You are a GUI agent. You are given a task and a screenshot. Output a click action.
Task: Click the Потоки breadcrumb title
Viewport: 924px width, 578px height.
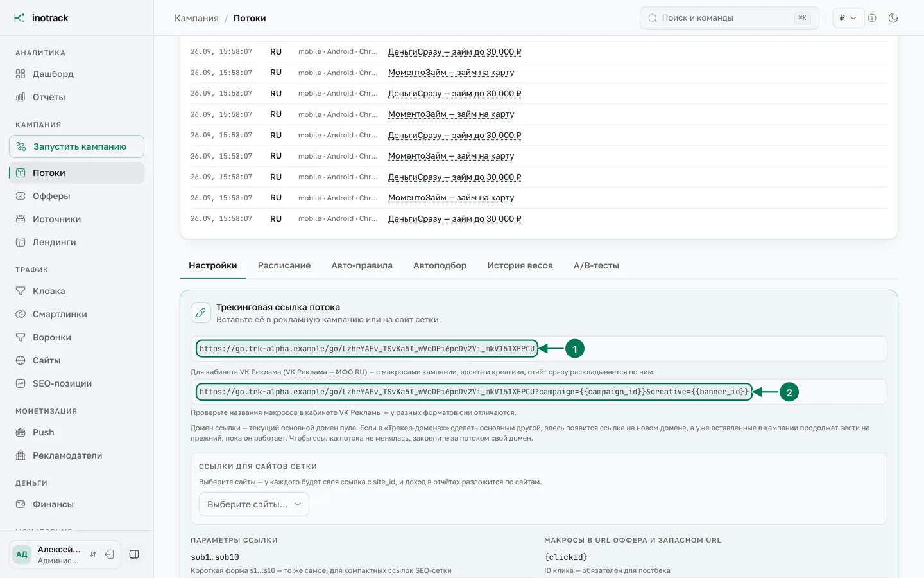click(x=250, y=18)
